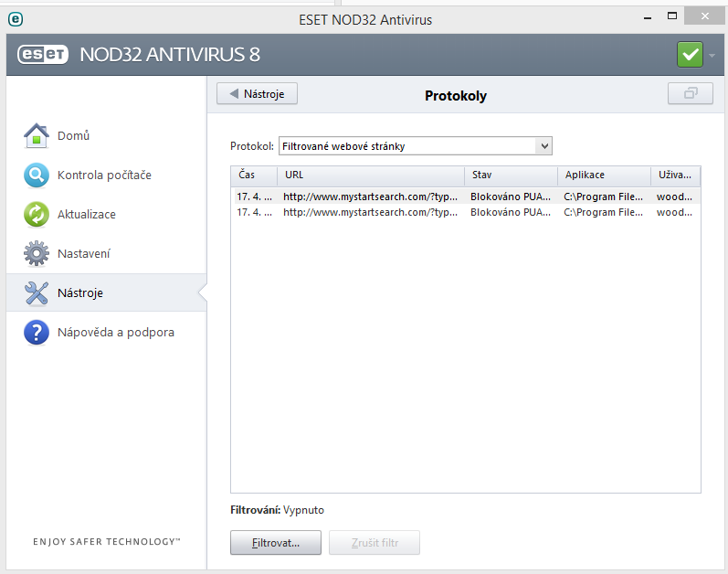Sort log by Stav column header
728x574 pixels.
(x=511, y=175)
